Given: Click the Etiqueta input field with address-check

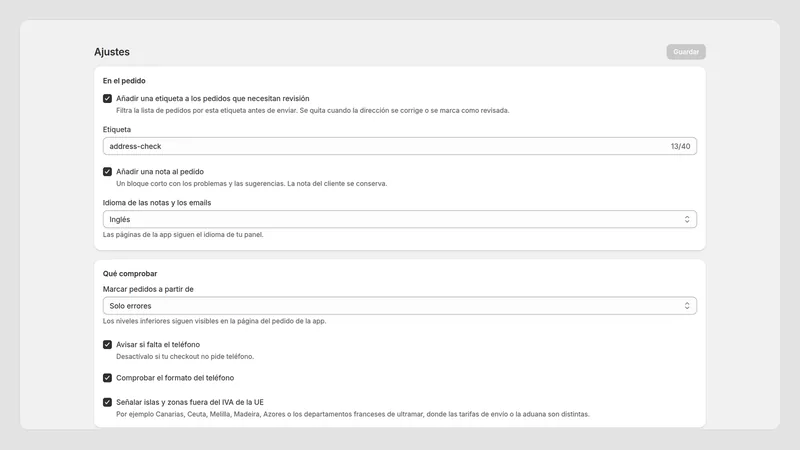Looking at the screenshot, I should click(399, 146).
